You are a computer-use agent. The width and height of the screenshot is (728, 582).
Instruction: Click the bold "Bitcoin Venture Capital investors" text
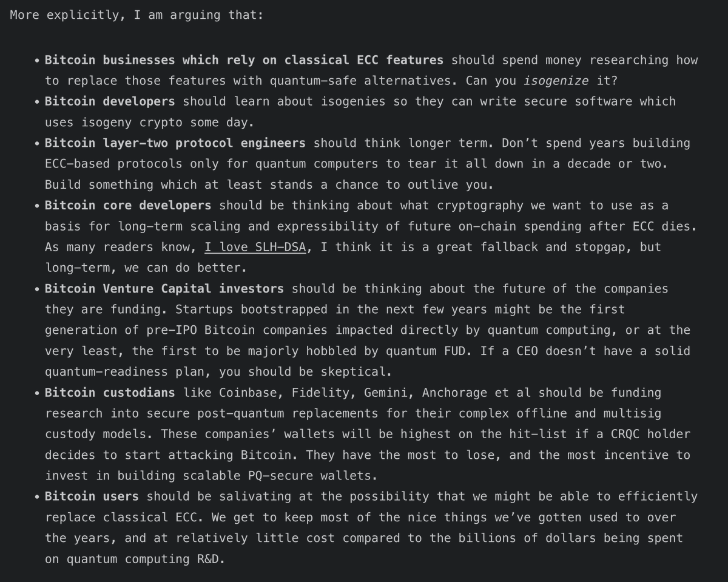click(x=164, y=289)
